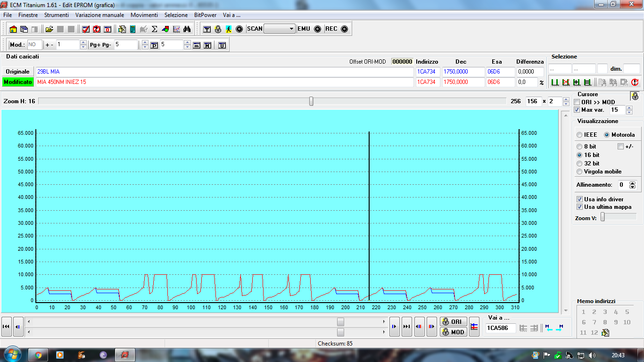Increase the Pg+ Pg- value spinner

click(145, 42)
